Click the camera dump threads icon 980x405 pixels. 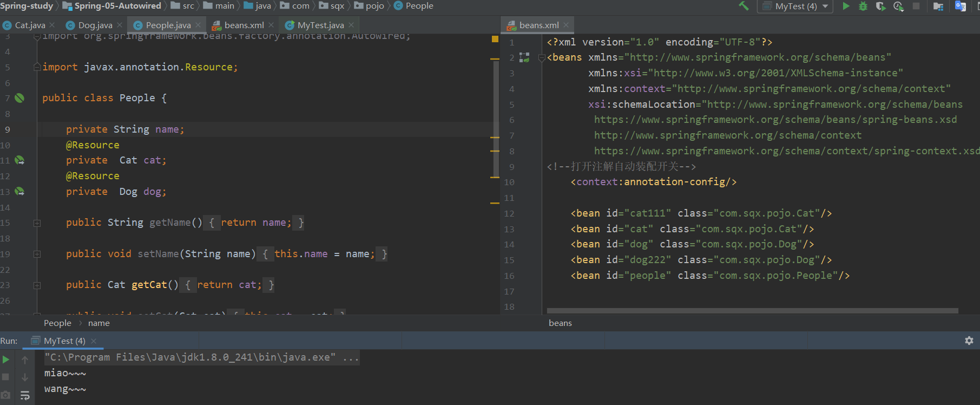tap(5, 395)
